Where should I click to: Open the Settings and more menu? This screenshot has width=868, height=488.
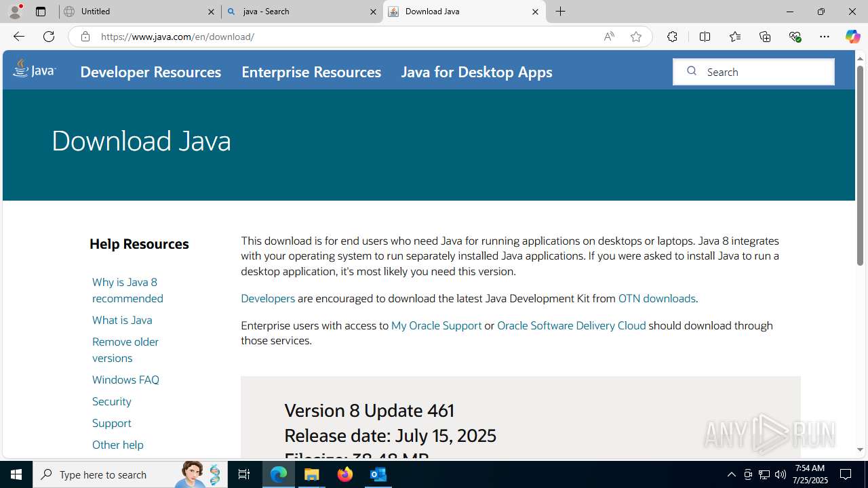pos(825,37)
